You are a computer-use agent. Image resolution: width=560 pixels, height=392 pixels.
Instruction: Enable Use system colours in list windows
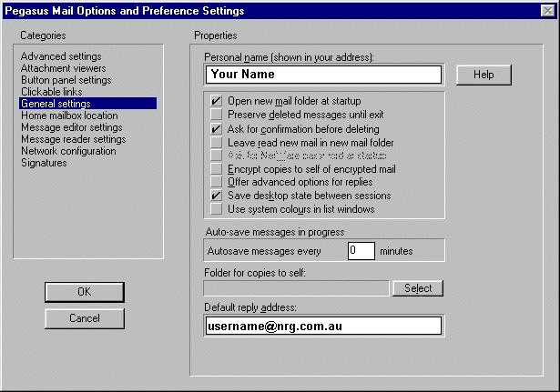point(216,209)
